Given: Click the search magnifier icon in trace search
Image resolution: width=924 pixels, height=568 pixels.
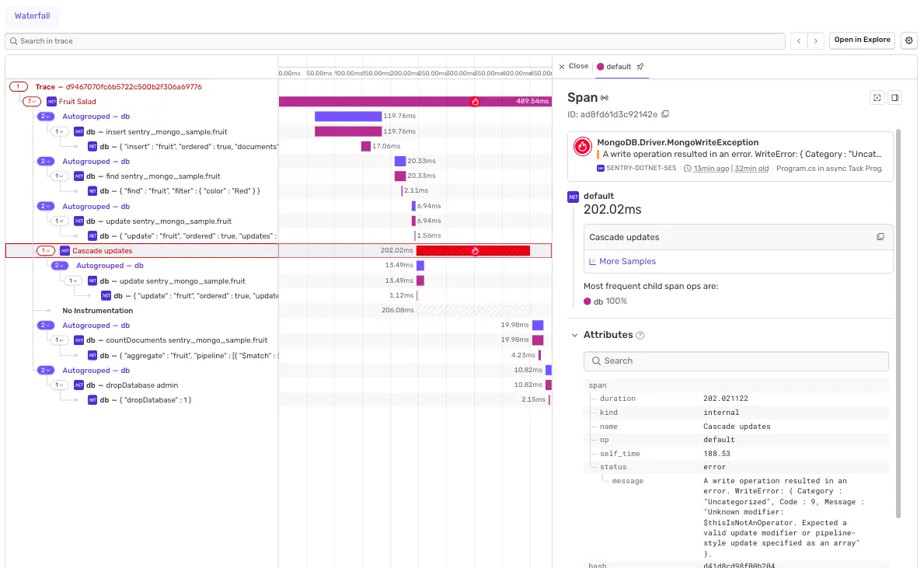Looking at the screenshot, I should pyautogui.click(x=13, y=41).
